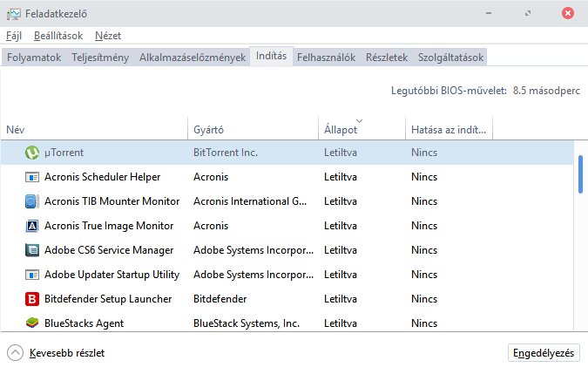Sort by the Állapot column header

(340, 130)
